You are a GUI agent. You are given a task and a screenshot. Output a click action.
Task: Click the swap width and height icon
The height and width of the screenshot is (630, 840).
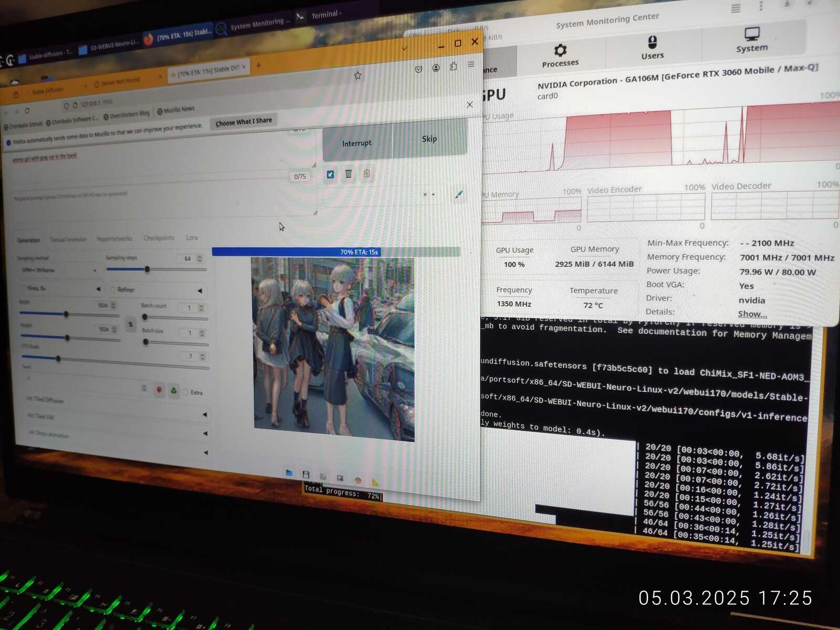[x=131, y=323]
